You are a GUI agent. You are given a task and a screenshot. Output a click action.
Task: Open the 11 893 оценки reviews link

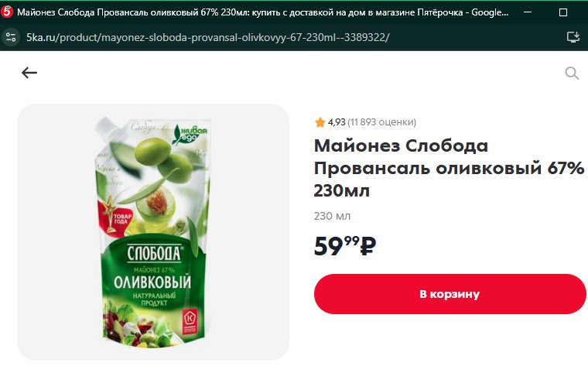coord(381,122)
